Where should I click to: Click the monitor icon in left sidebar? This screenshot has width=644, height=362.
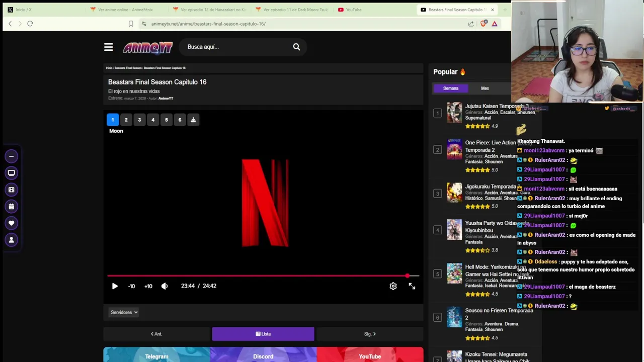pos(11,173)
